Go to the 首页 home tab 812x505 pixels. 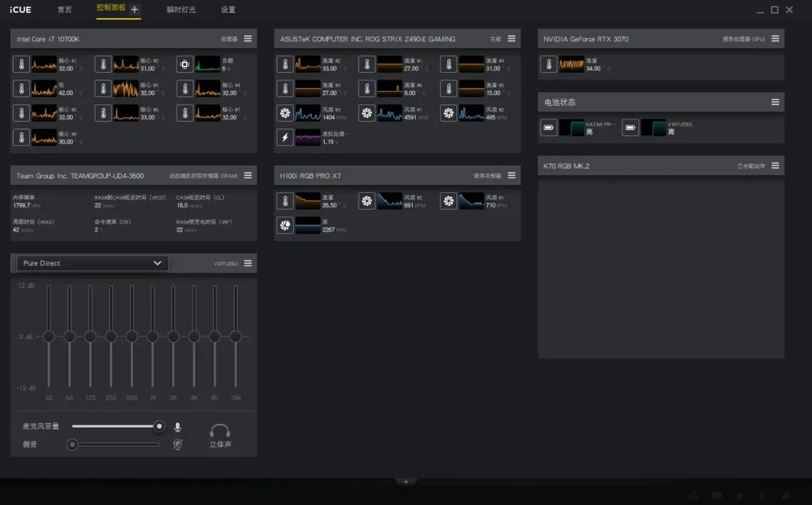65,10
